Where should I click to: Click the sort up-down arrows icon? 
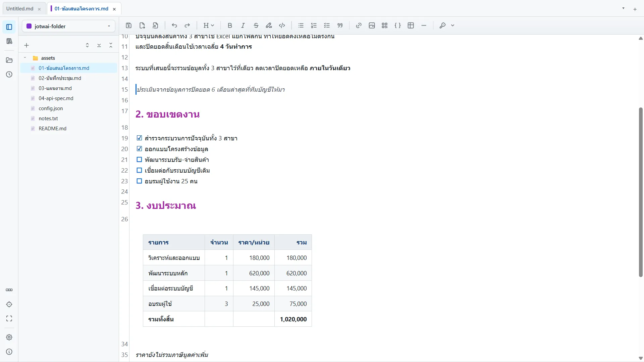point(87,45)
